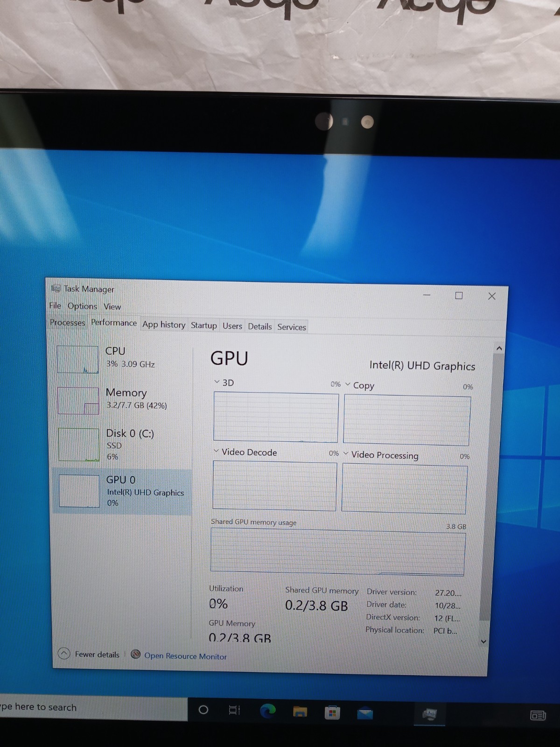The height and width of the screenshot is (747, 560).
Task: Click the DirectX version 12 (FL... value
Action: (447, 618)
